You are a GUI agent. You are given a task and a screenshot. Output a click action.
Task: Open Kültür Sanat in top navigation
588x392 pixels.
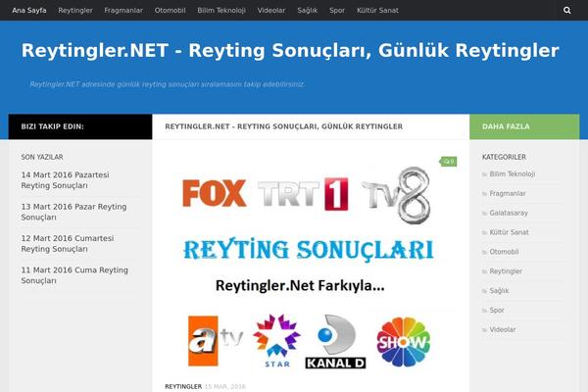click(377, 11)
